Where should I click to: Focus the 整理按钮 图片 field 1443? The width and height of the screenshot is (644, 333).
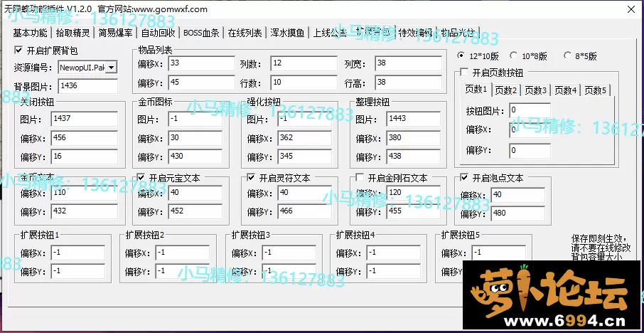[414, 119]
